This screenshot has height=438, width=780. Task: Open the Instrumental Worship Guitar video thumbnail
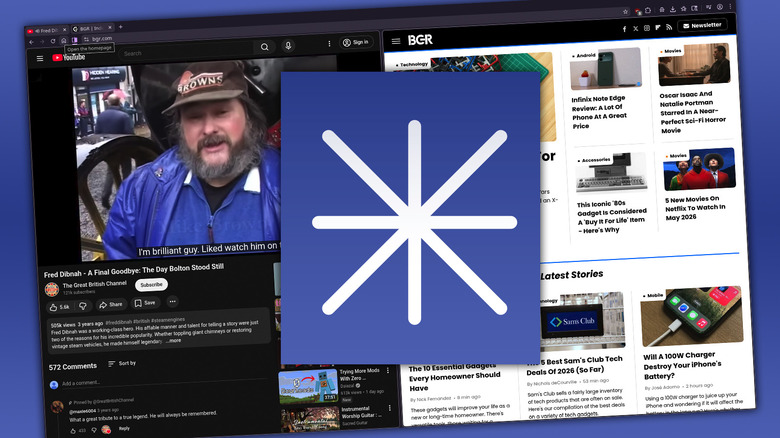(x=310, y=420)
